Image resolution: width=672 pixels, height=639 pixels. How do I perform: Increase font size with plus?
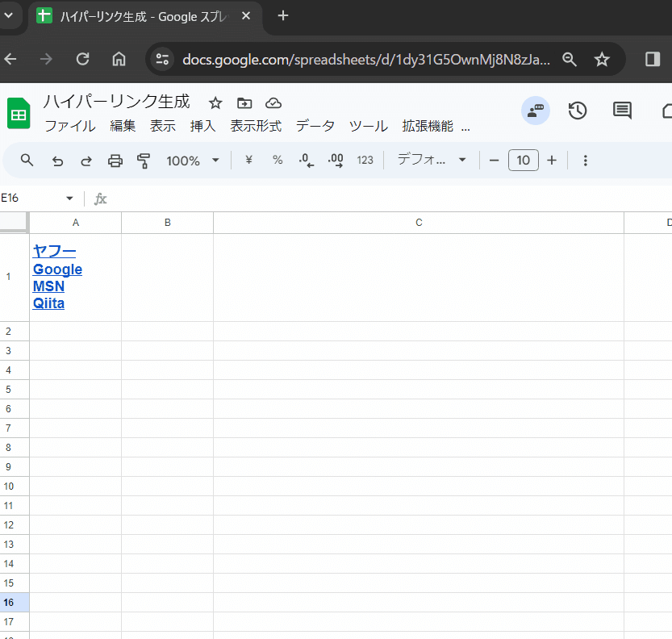pyautogui.click(x=552, y=161)
